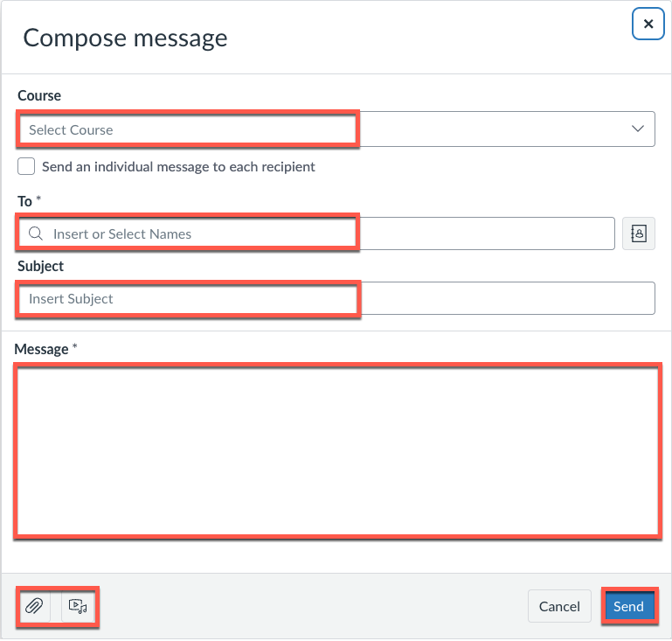
Task: Click the To field label
Action: 24,201
